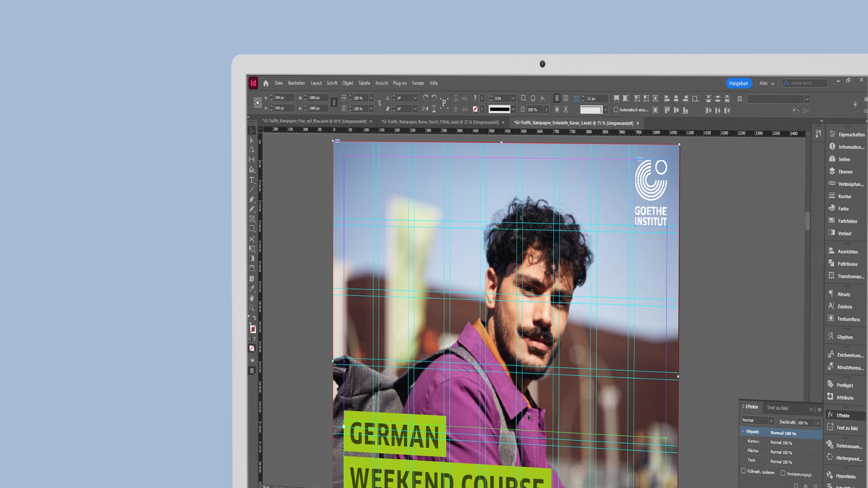Pick the Scissors tool

tap(252, 239)
